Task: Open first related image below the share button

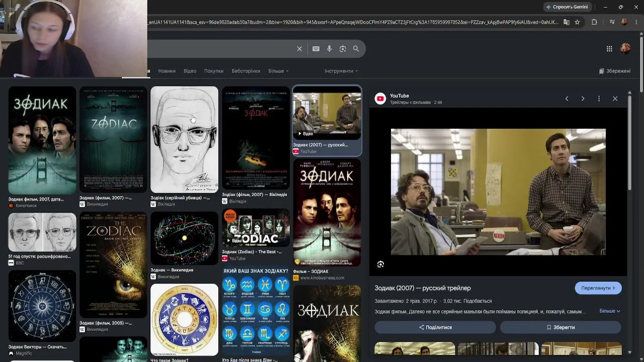Action: pyautogui.click(x=415, y=348)
